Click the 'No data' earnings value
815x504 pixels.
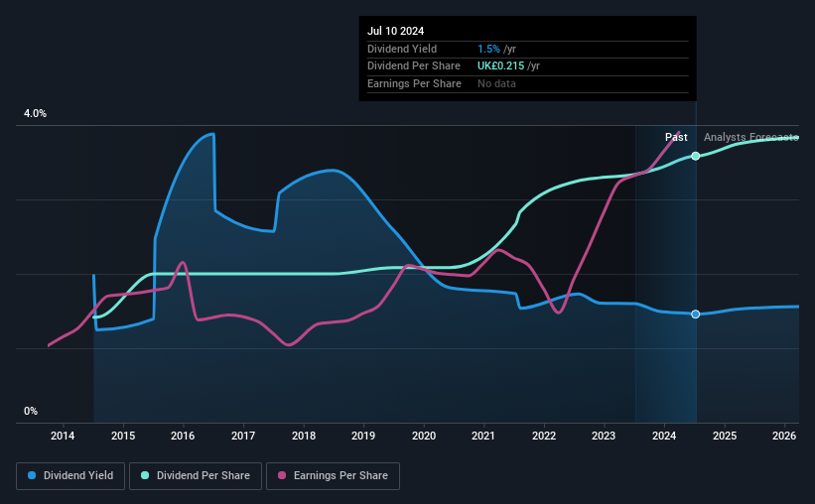497,83
